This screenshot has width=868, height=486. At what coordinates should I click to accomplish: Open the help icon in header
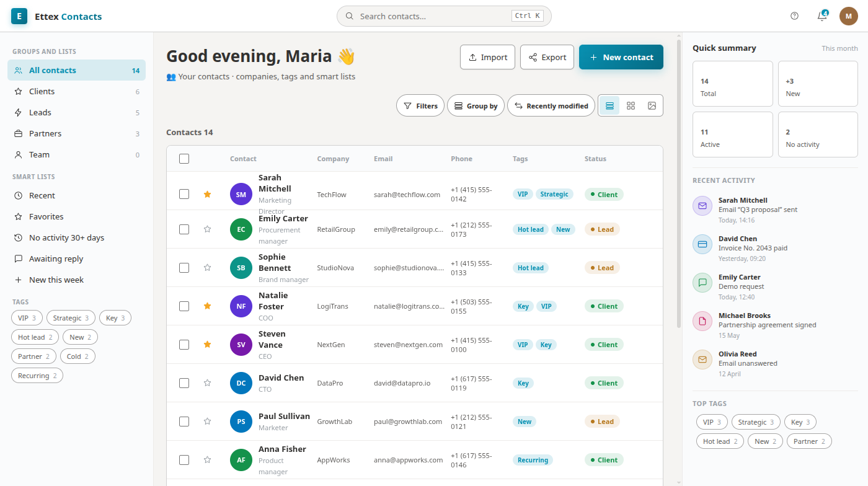795,16
